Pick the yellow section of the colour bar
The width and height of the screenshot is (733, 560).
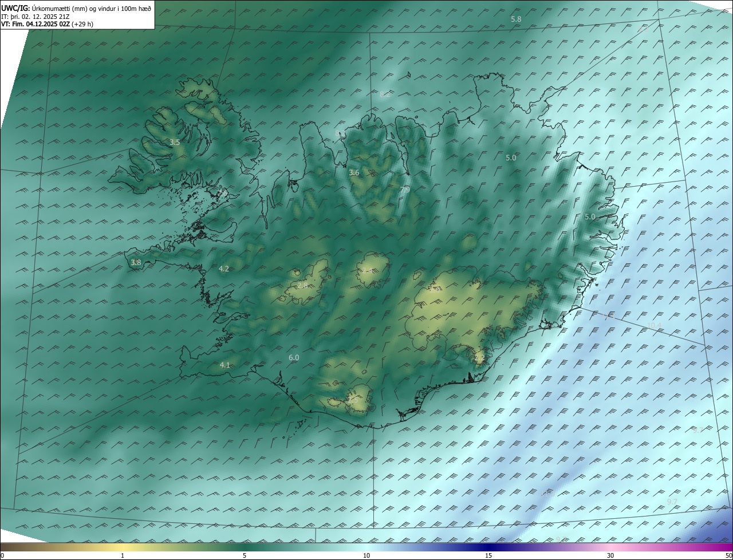coord(123,547)
